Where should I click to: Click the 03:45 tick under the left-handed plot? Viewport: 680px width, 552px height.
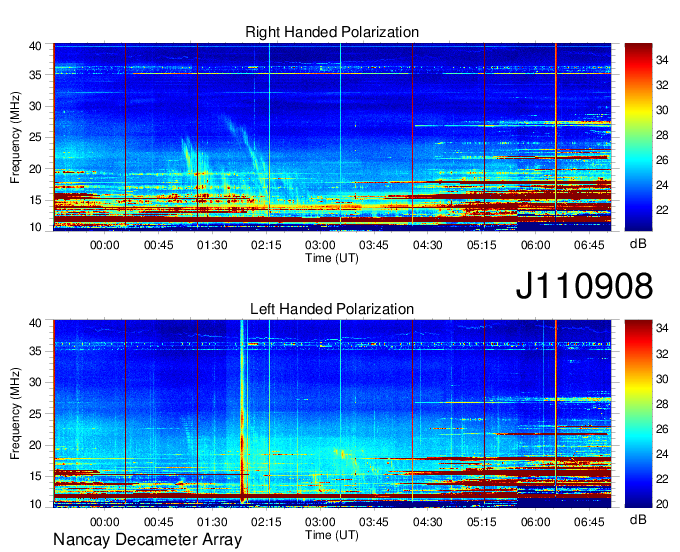(374, 522)
